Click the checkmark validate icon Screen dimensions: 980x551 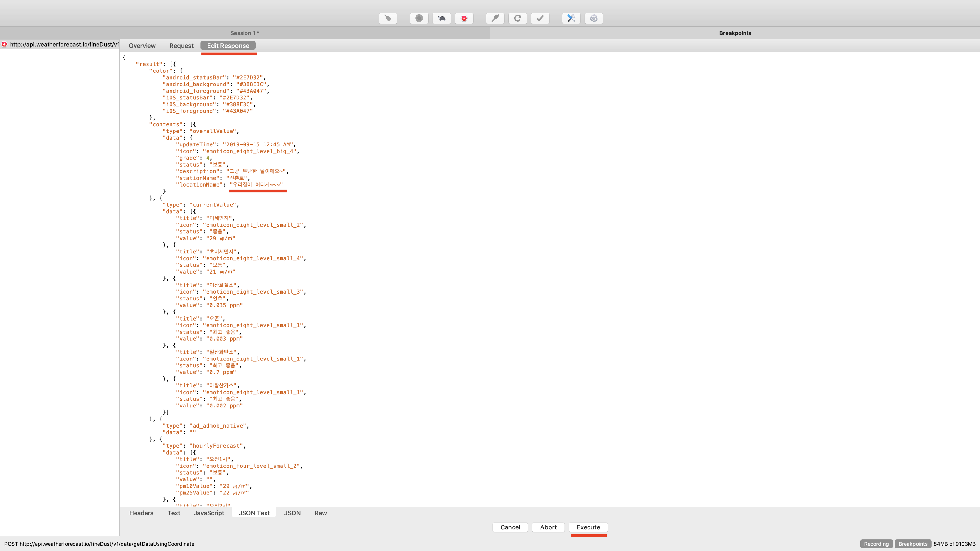tap(540, 18)
